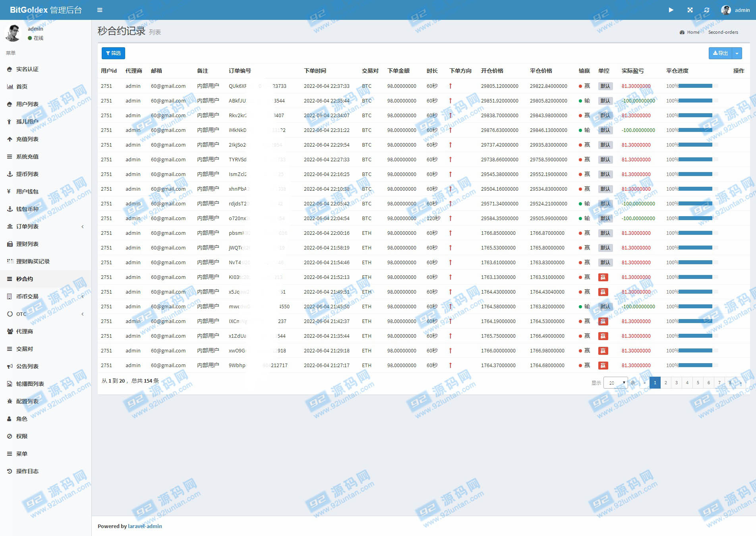Open the export options dropdown arrow

click(737, 53)
